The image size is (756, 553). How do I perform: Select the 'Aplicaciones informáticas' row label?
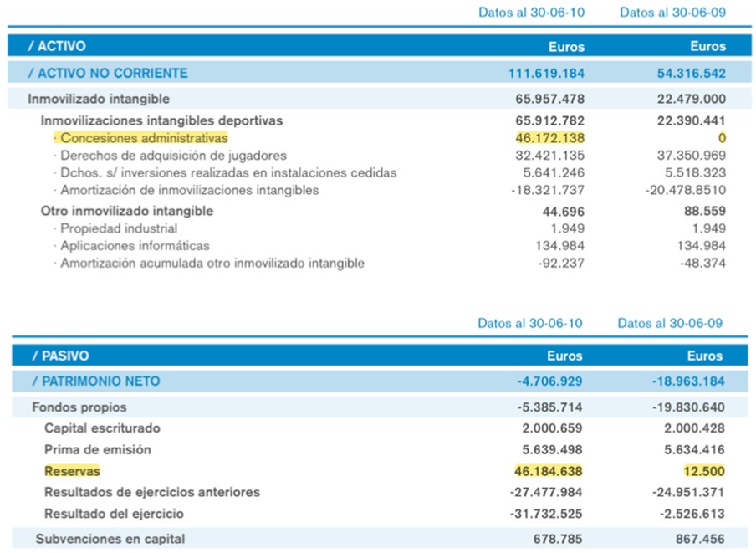[x=135, y=246]
